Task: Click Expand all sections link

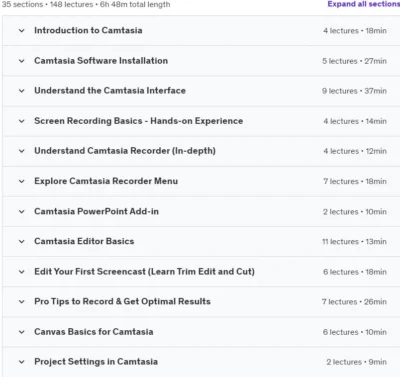Action: point(364,4)
